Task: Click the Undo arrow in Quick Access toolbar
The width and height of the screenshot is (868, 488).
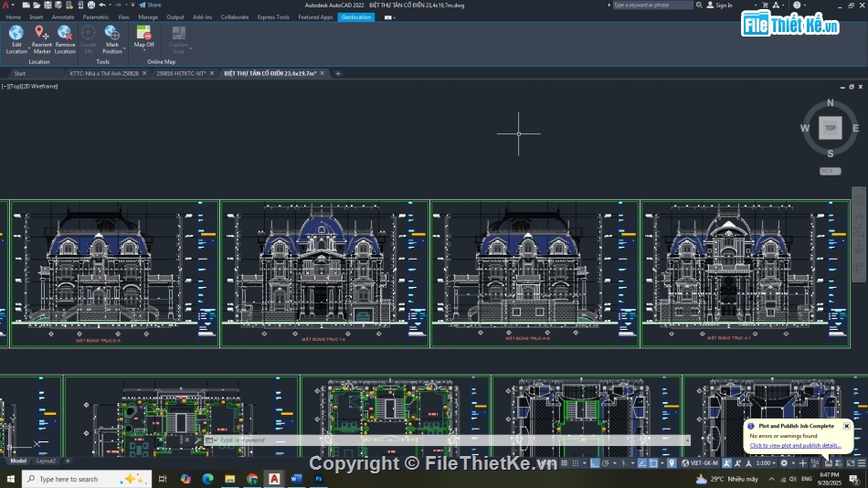Action: (103, 5)
